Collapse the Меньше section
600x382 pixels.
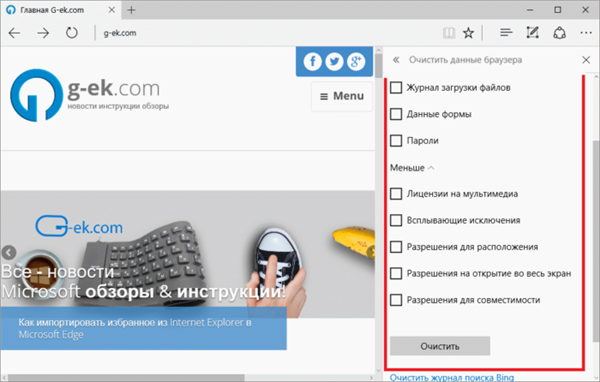pos(412,168)
